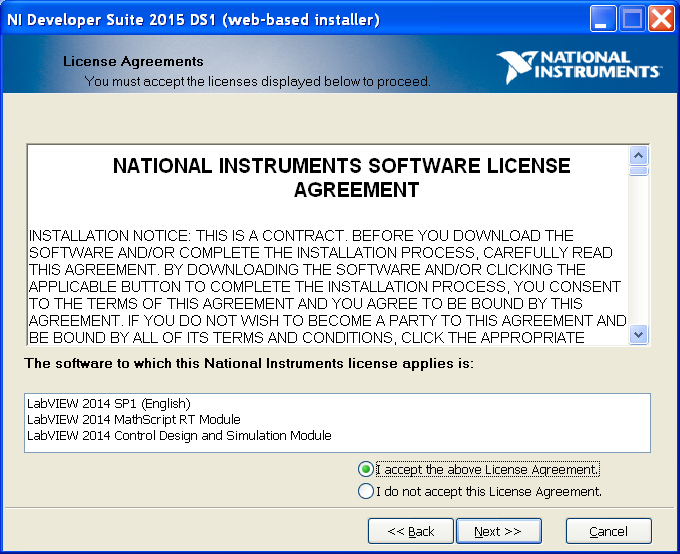Select LabVIEW 2014 SP1 (English) list entry
The height and width of the screenshot is (554, 680).
[x=108, y=404]
